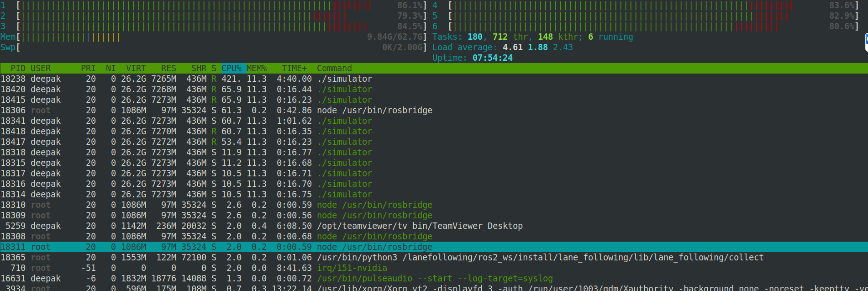
Task: Click CPU 6 usage meter bar
Action: click(x=654, y=26)
